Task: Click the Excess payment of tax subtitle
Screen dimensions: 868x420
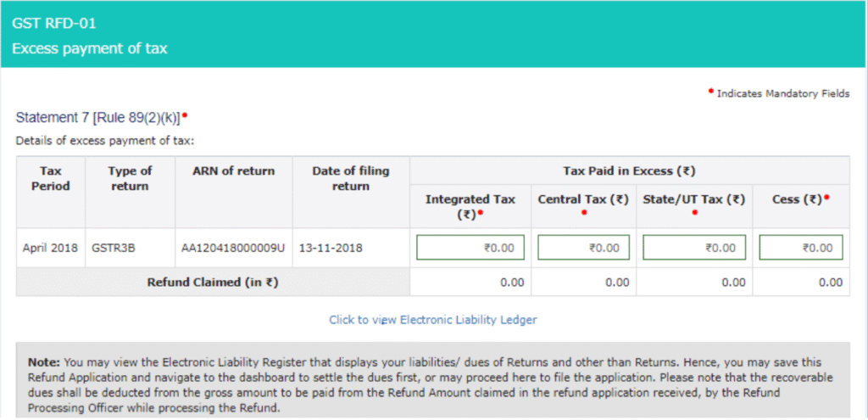Action: tap(90, 48)
